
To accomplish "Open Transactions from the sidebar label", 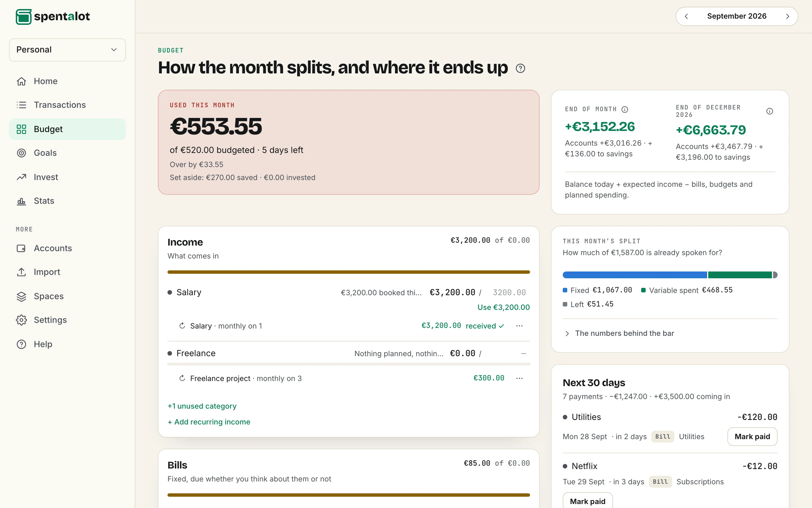I will point(60,105).
